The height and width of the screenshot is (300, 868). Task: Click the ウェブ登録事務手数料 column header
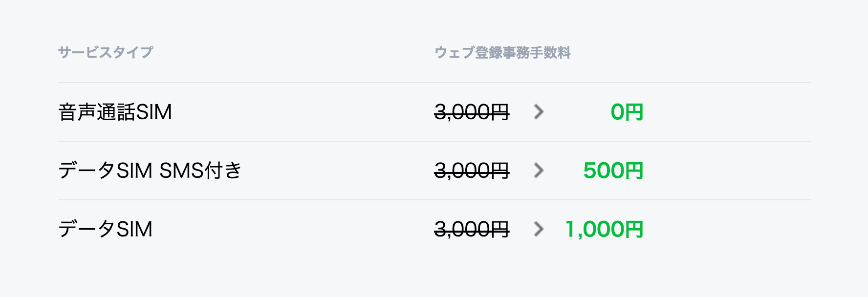tap(502, 52)
